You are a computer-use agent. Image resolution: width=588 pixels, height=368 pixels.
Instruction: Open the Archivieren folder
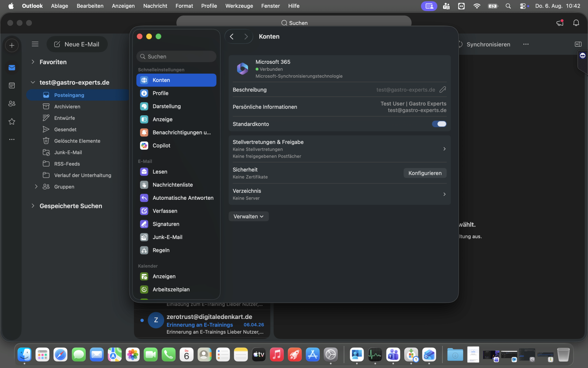78,107
